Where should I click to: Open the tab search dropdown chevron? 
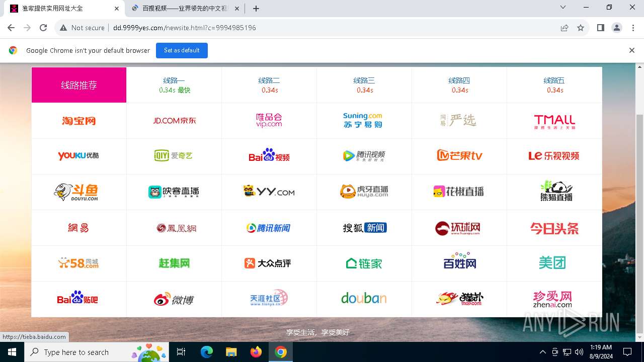563,8
